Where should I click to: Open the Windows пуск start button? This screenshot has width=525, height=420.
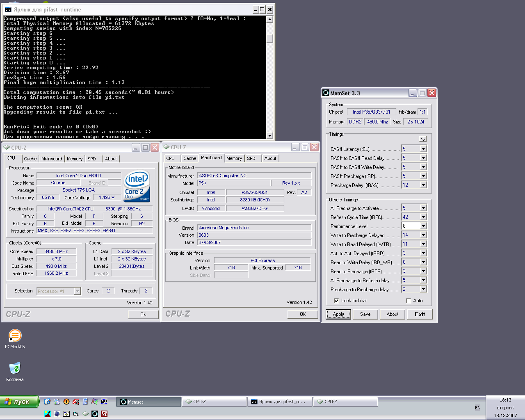click(x=19, y=402)
